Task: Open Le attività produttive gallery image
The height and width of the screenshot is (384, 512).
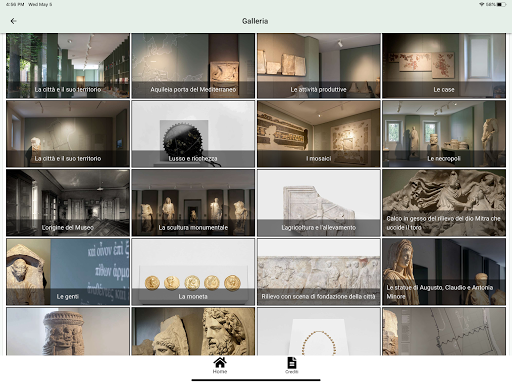Action: pos(318,66)
